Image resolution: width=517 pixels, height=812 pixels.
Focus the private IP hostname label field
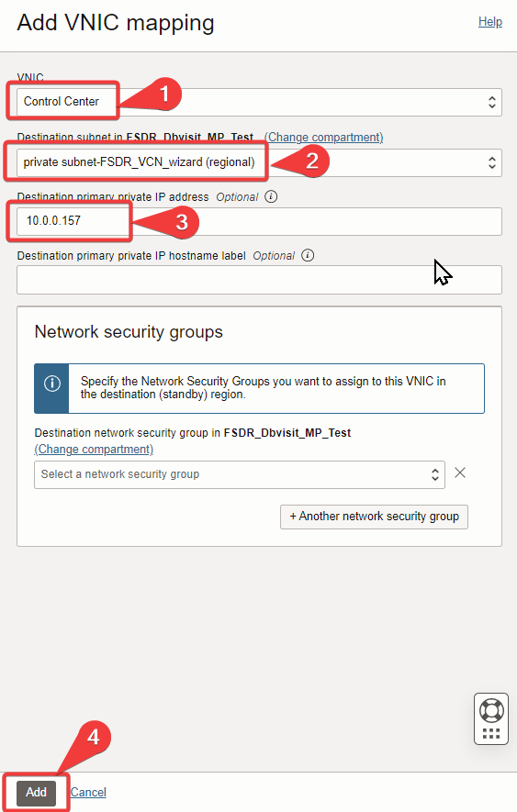259,280
